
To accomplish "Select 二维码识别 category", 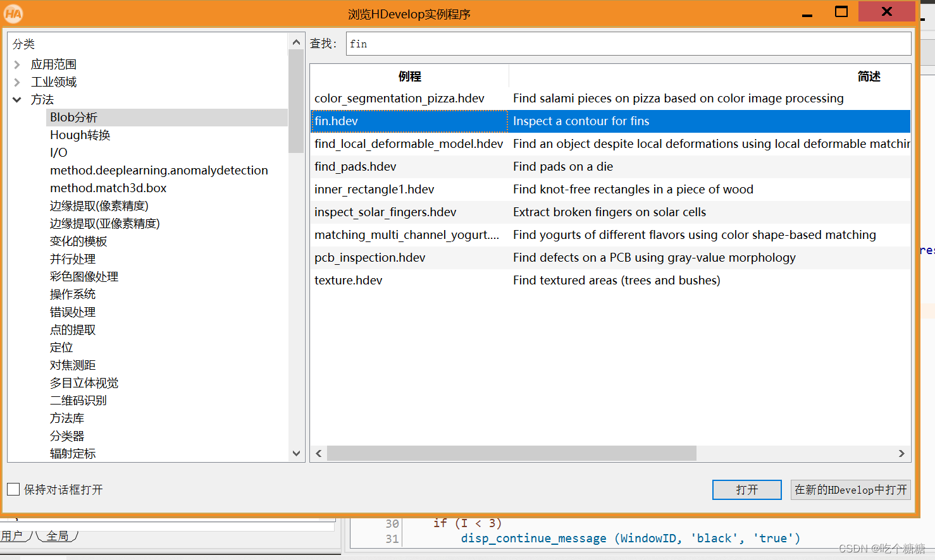I will click(78, 401).
